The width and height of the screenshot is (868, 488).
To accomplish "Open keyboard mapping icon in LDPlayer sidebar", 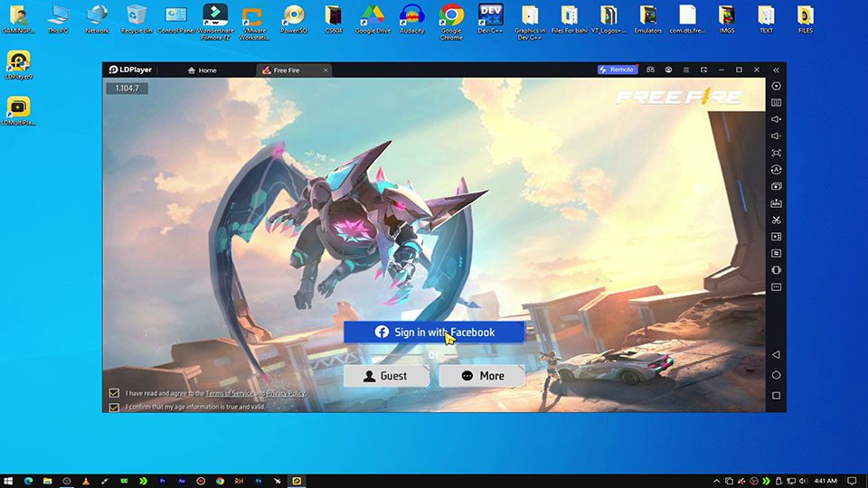I will (776, 102).
